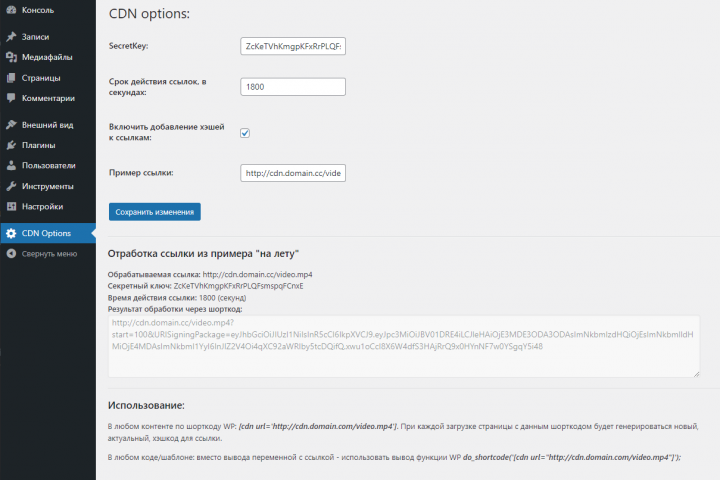This screenshot has height=480, width=720.
Task: Click the Пример ссылки URL field
Action: (293, 173)
